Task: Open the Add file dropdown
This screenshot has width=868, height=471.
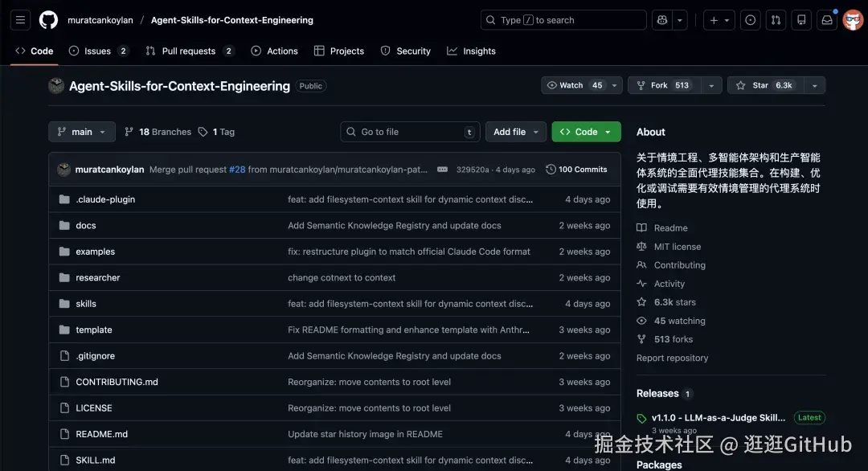Action: (516, 132)
